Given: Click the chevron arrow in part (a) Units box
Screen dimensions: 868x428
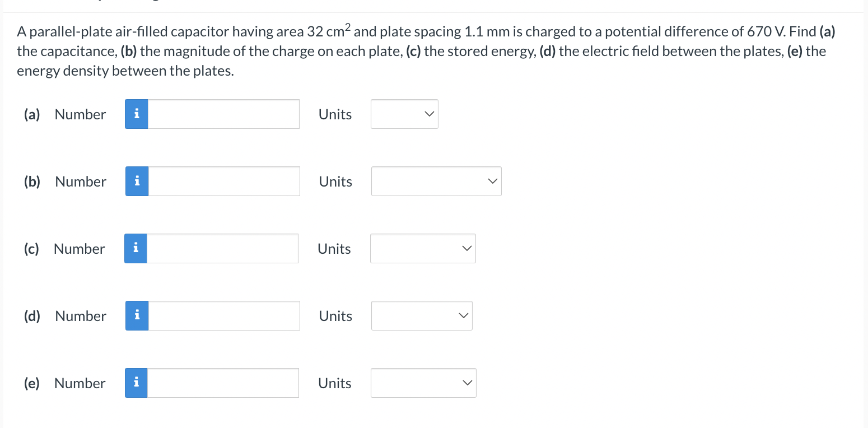Looking at the screenshot, I should point(429,114).
